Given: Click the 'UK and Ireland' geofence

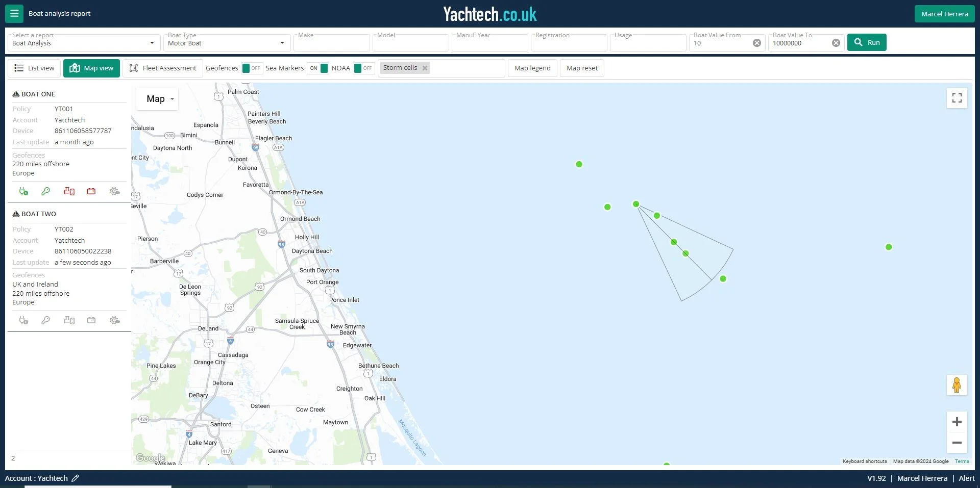Looking at the screenshot, I should tap(35, 285).
